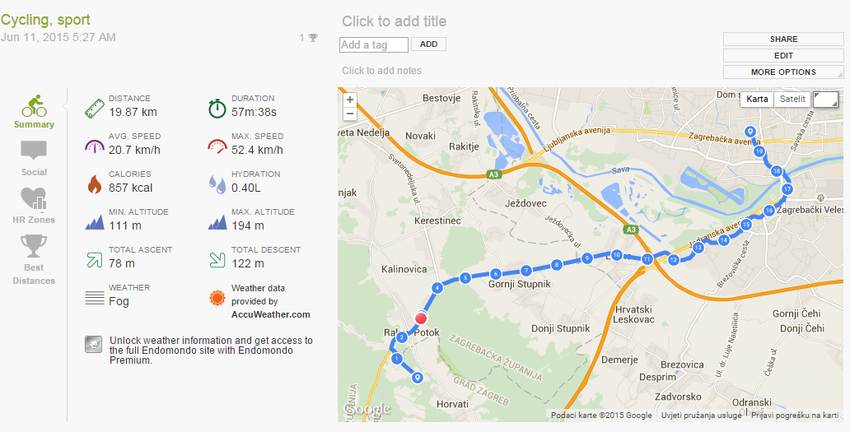Zoom in the map with plus
The width and height of the screenshot is (850, 432).
(x=350, y=100)
